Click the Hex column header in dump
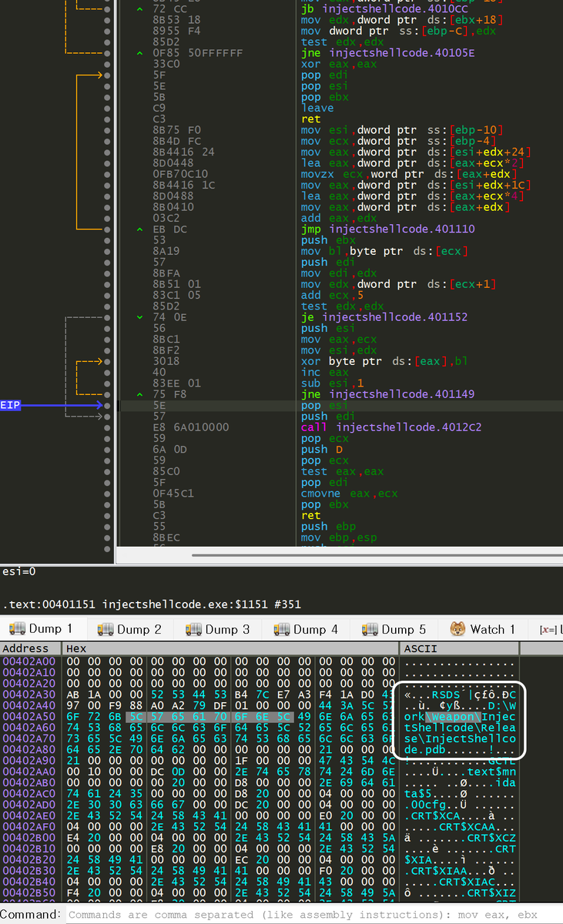The height and width of the screenshot is (924, 563). coord(231,649)
